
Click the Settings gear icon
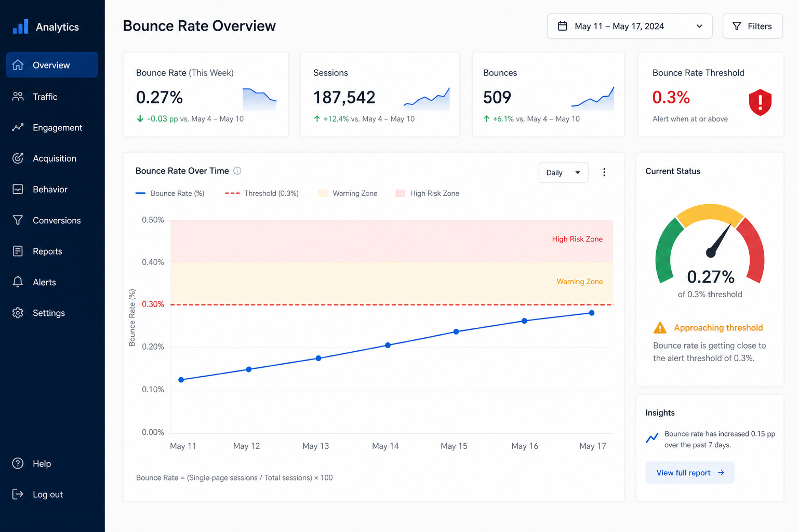click(x=18, y=313)
